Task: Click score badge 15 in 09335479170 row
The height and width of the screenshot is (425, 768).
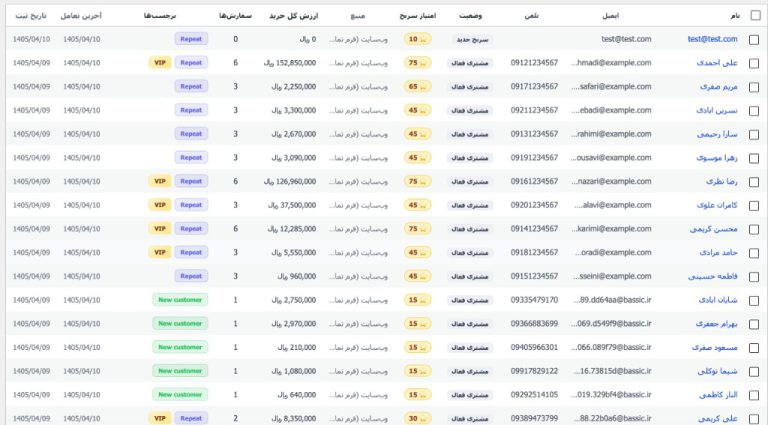Action: pyautogui.click(x=417, y=300)
